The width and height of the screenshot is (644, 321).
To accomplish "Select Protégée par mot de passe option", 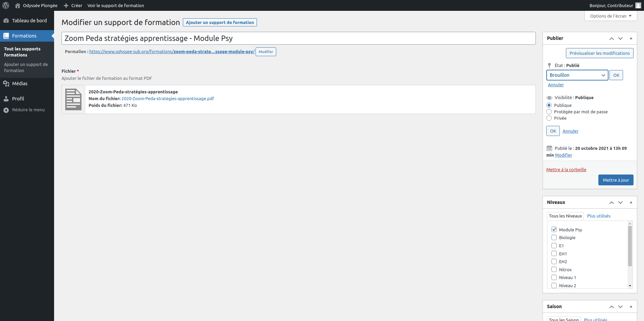I will coord(549,112).
